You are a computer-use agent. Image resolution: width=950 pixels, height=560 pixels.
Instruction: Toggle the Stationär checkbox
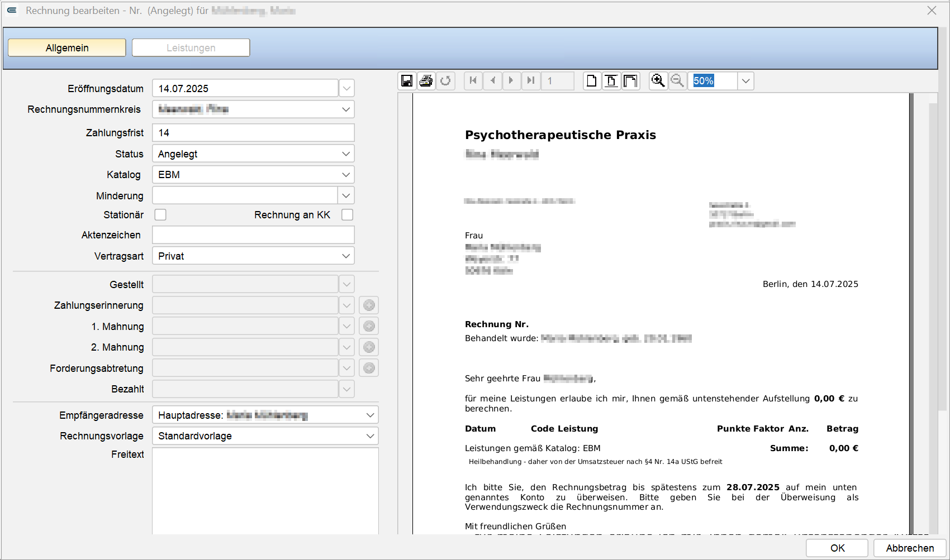(160, 215)
